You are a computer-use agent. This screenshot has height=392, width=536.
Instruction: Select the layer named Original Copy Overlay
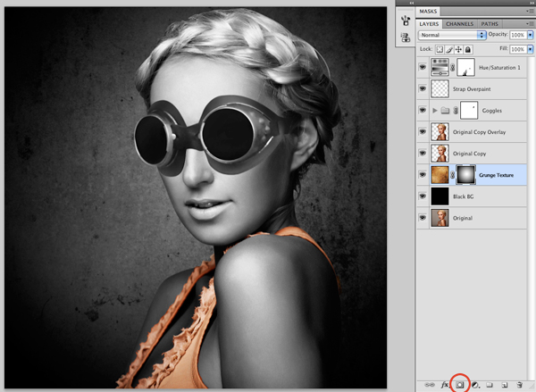[x=479, y=132]
